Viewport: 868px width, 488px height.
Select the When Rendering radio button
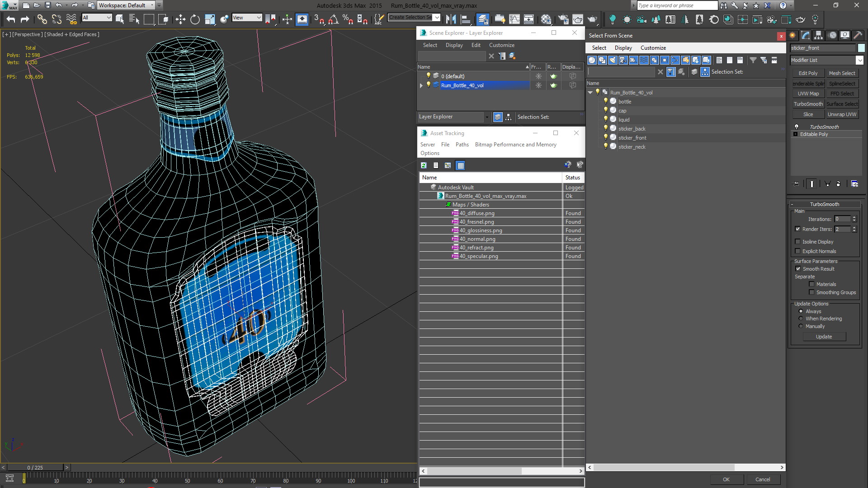(801, 319)
